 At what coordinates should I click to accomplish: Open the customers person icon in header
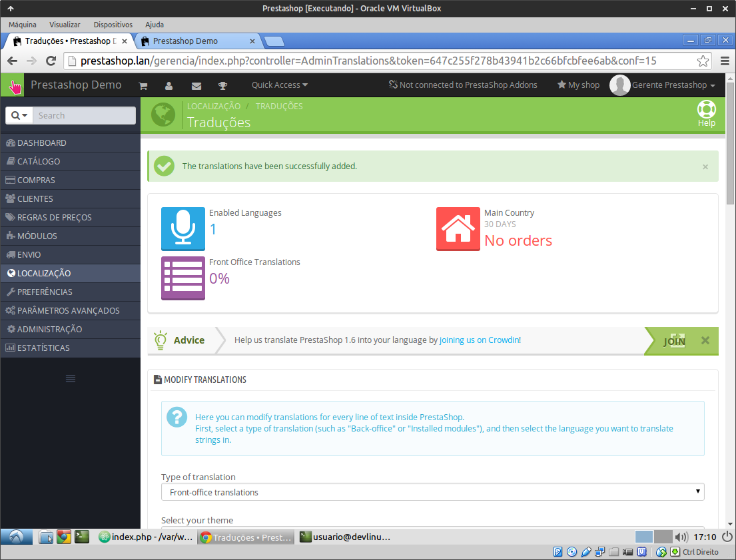point(169,86)
